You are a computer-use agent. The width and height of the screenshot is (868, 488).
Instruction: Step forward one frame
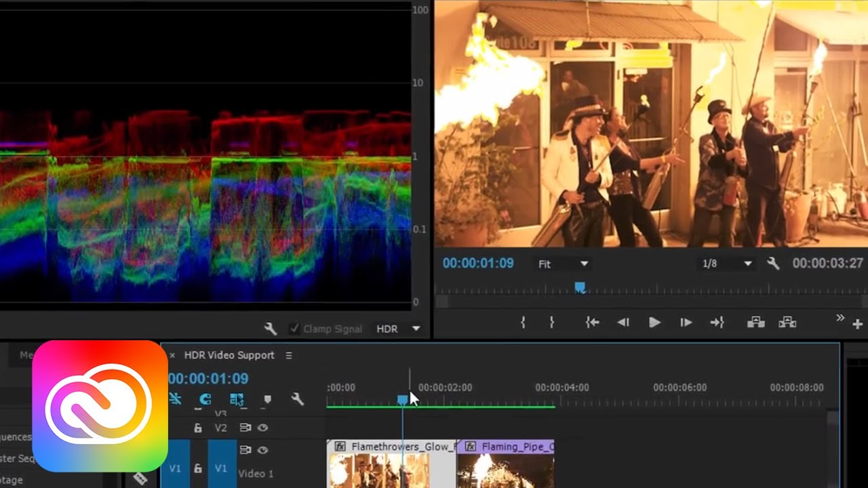tap(686, 323)
